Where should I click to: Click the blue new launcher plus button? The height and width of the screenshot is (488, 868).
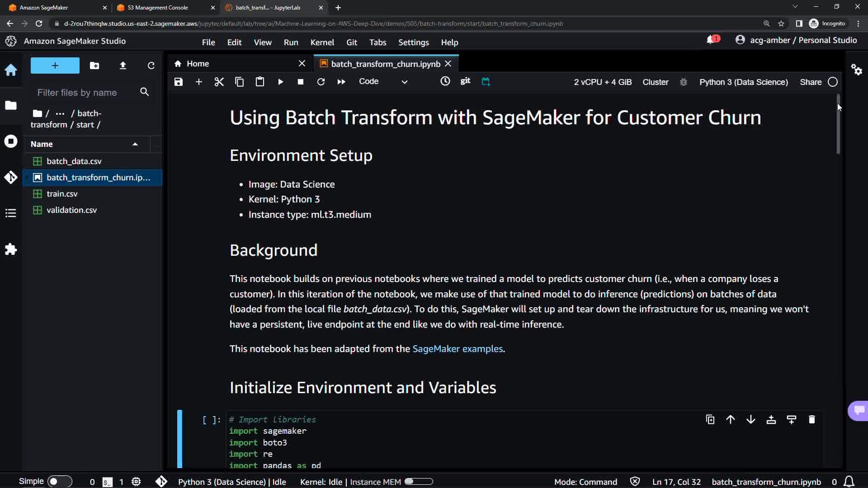click(x=55, y=66)
